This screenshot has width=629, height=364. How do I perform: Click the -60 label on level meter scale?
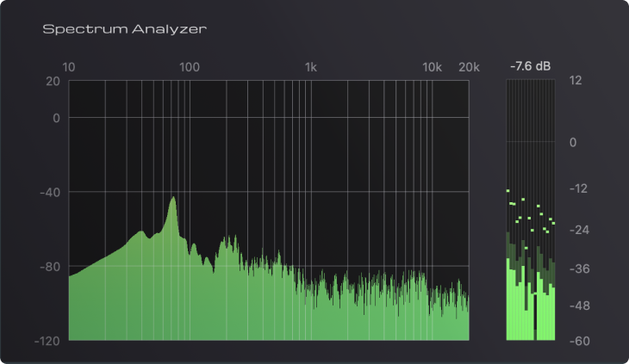(x=579, y=341)
